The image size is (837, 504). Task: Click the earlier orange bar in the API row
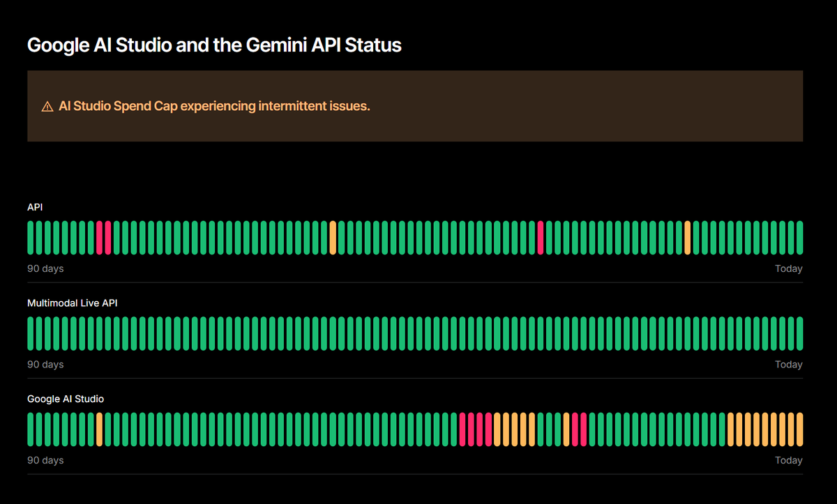(x=333, y=238)
